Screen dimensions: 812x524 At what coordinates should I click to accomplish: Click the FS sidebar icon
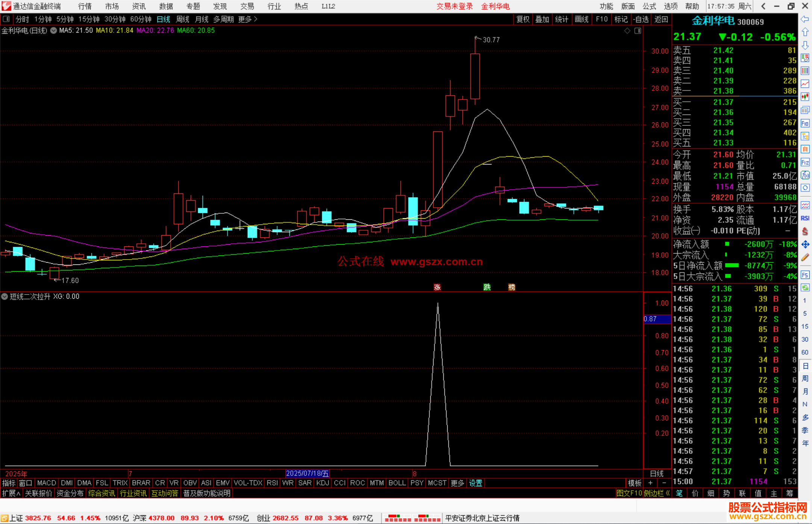(x=805, y=275)
